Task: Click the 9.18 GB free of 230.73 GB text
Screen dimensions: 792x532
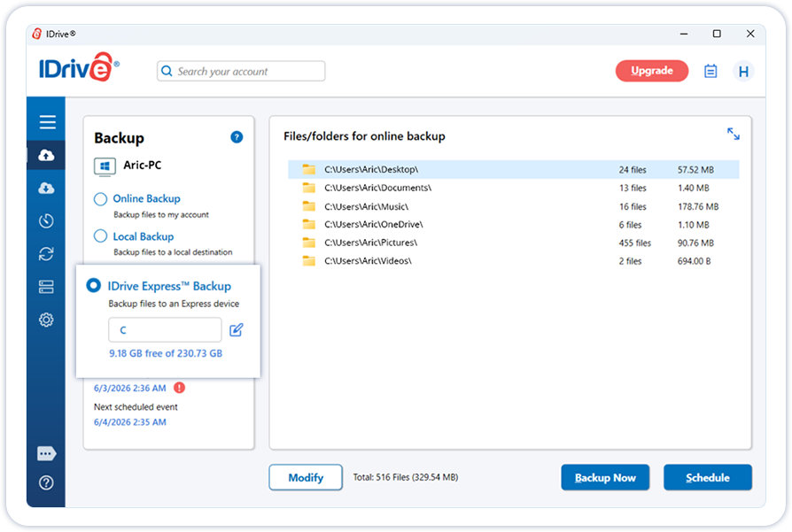Action: (166, 353)
